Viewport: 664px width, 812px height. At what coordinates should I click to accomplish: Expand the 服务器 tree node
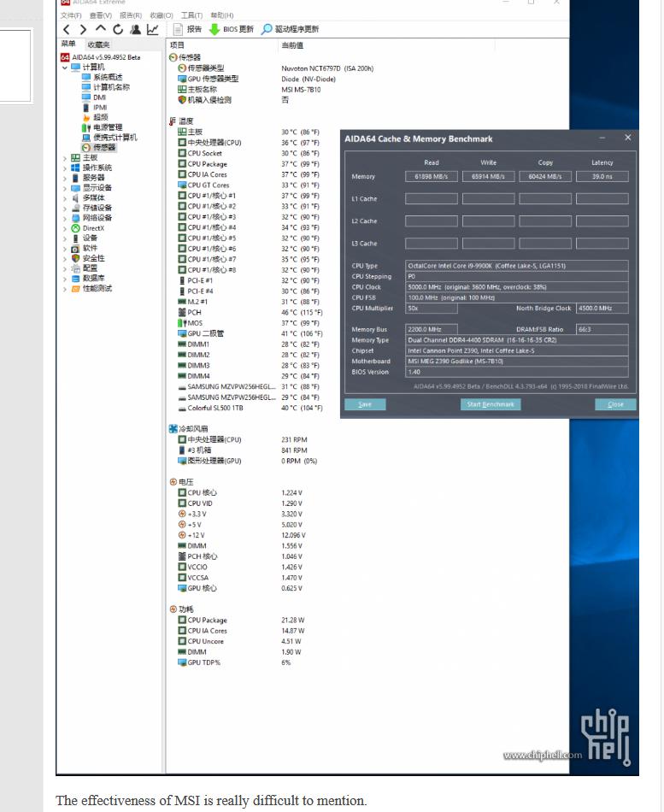[65, 178]
